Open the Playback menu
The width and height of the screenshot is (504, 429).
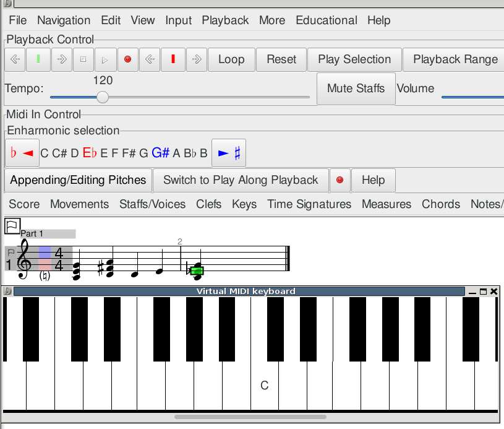coord(225,20)
